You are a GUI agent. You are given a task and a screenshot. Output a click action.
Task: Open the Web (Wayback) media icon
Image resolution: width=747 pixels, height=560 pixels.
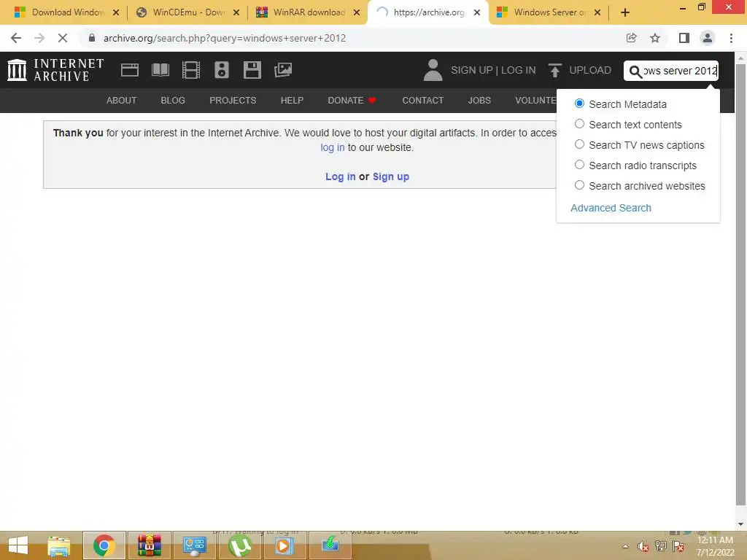[130, 70]
